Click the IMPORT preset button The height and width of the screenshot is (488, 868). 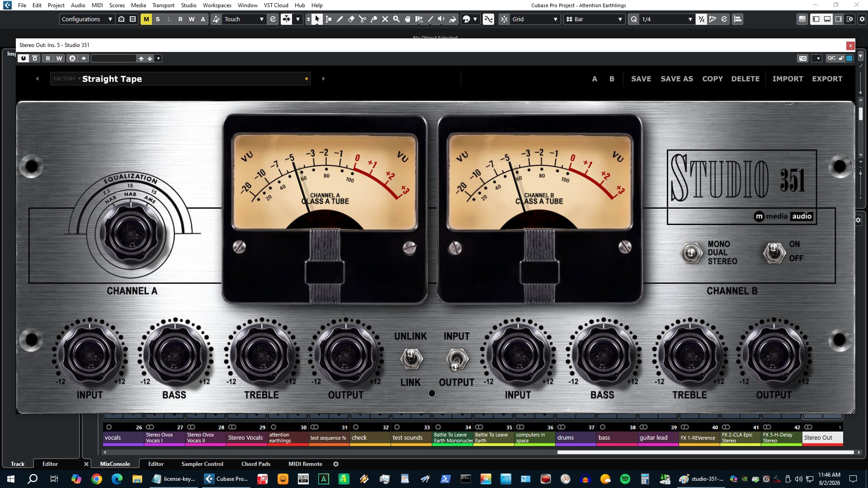coord(788,79)
